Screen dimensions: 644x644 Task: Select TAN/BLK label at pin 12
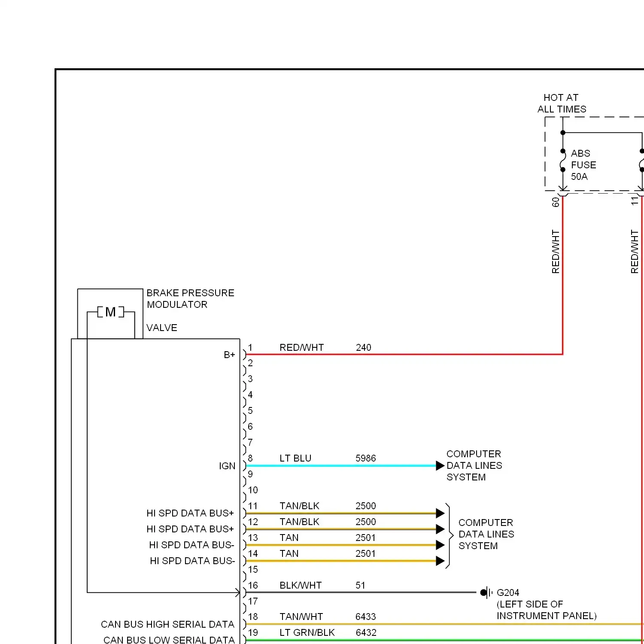coord(299,522)
